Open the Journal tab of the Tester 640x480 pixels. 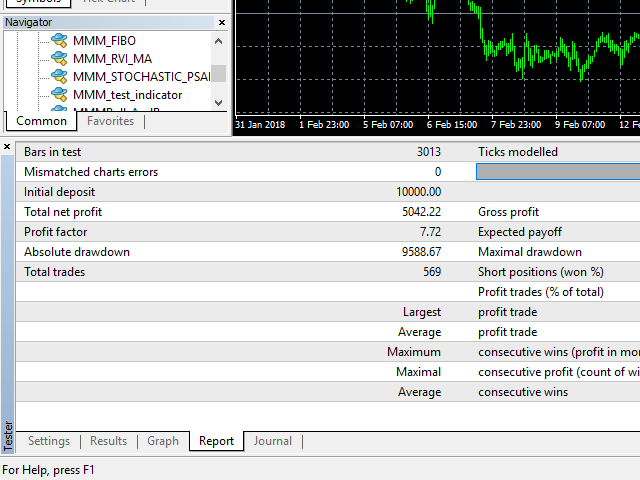[x=273, y=441]
